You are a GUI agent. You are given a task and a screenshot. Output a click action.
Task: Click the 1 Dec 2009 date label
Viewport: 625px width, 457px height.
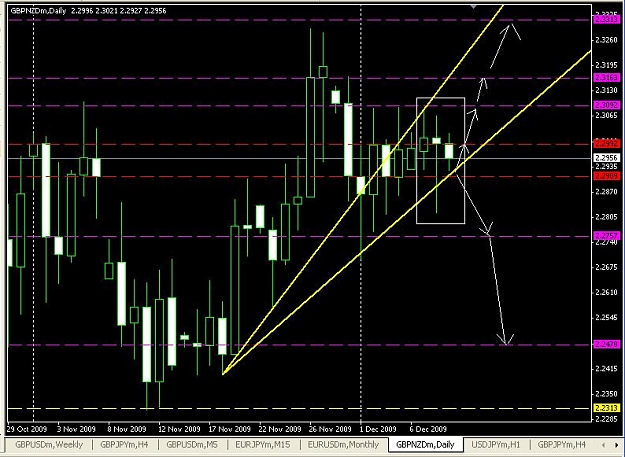[378, 429]
